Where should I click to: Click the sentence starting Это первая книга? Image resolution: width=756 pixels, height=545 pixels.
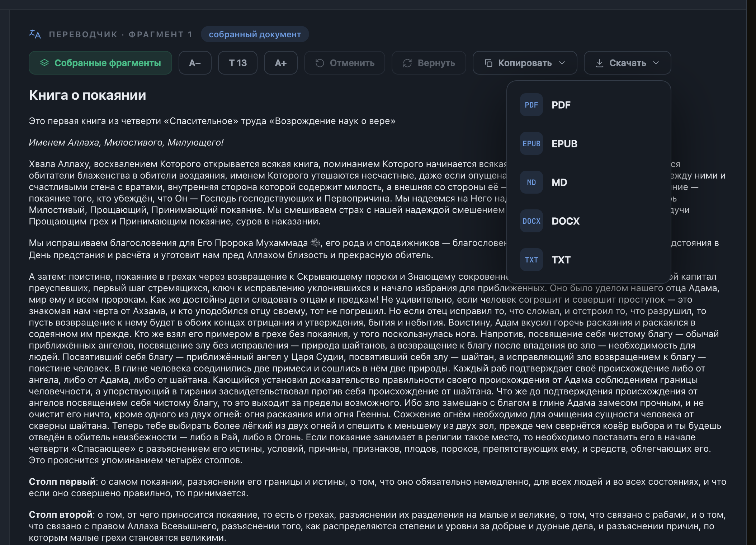tap(212, 121)
